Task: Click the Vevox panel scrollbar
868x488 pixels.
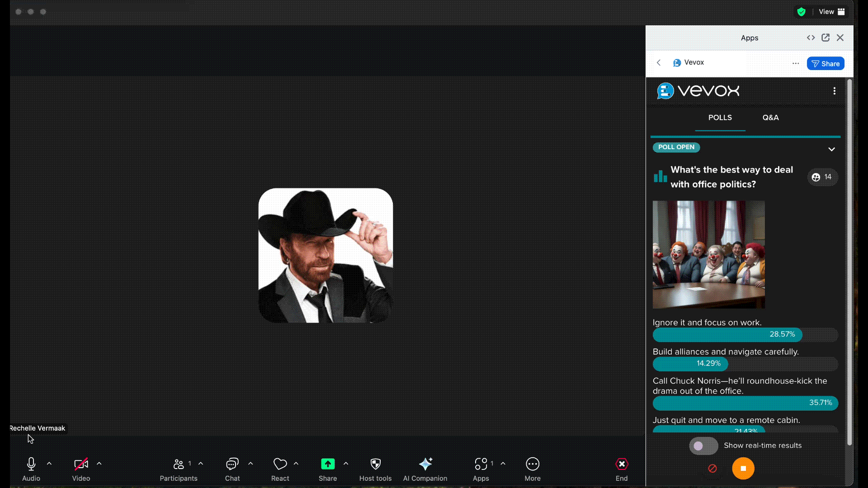Action: pyautogui.click(x=849, y=262)
